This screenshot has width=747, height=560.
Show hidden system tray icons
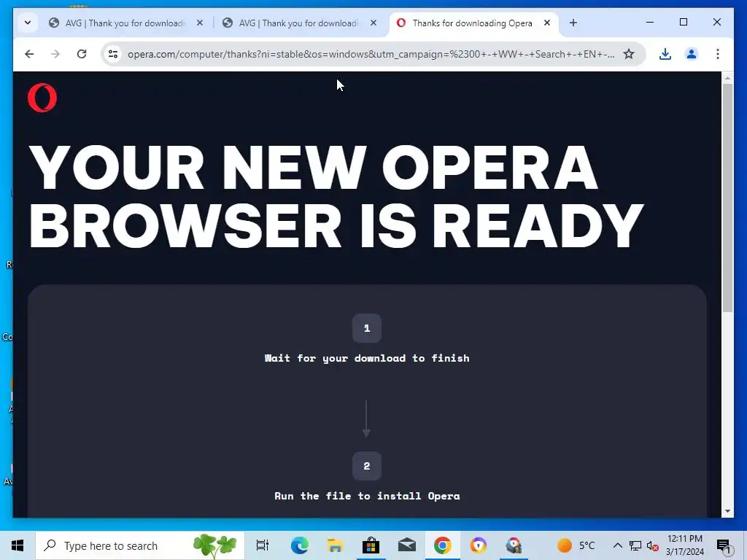pyautogui.click(x=617, y=545)
